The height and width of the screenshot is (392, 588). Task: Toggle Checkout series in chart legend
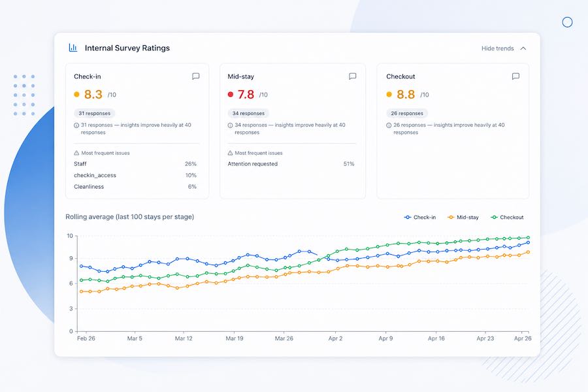pyautogui.click(x=508, y=217)
